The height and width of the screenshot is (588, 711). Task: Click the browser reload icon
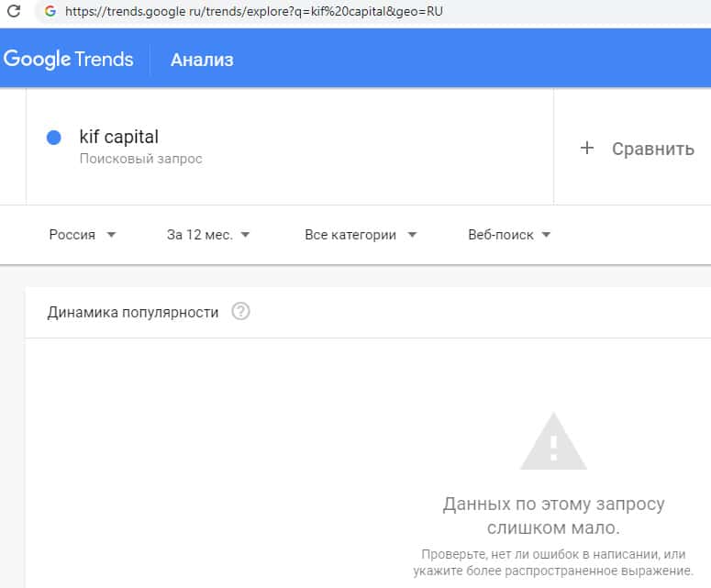(13, 12)
